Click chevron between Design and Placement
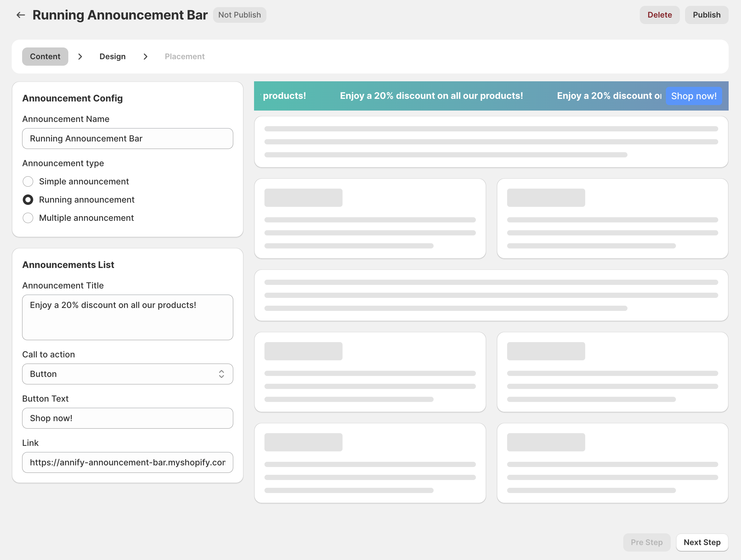741x560 pixels. (145, 57)
